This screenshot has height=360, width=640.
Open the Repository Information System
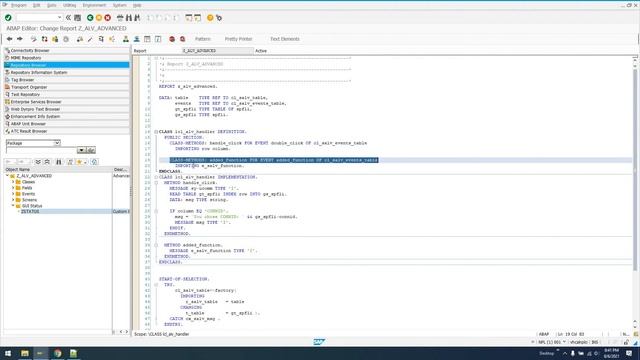point(67,73)
